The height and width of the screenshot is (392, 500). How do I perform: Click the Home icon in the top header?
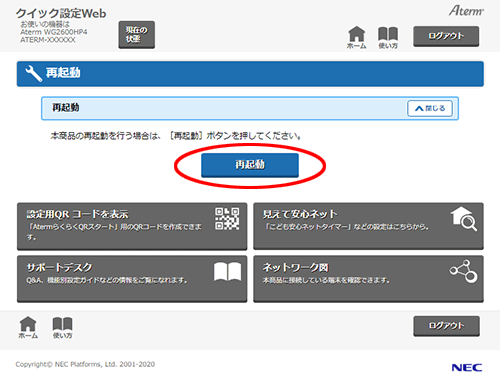[356, 37]
